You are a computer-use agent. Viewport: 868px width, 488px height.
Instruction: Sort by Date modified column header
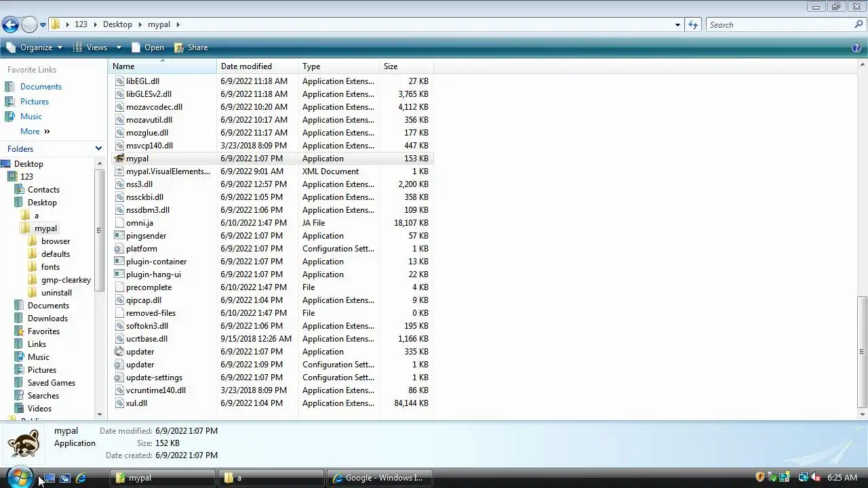257,66
